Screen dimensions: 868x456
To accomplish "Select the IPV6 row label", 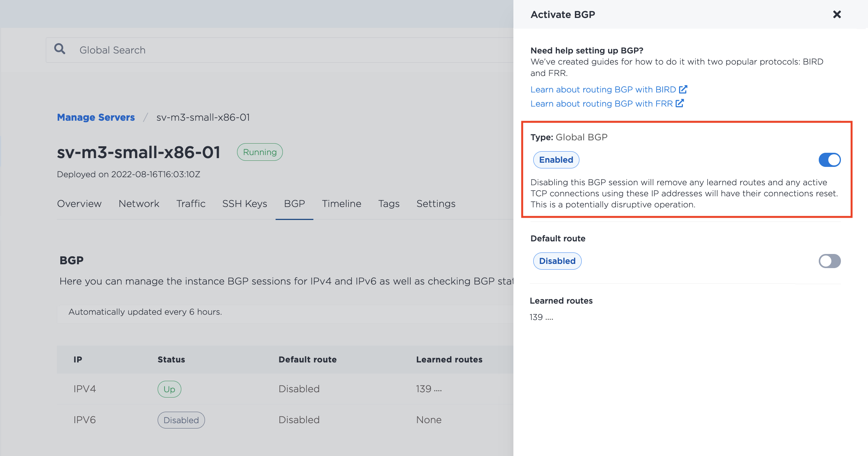I will click(85, 420).
